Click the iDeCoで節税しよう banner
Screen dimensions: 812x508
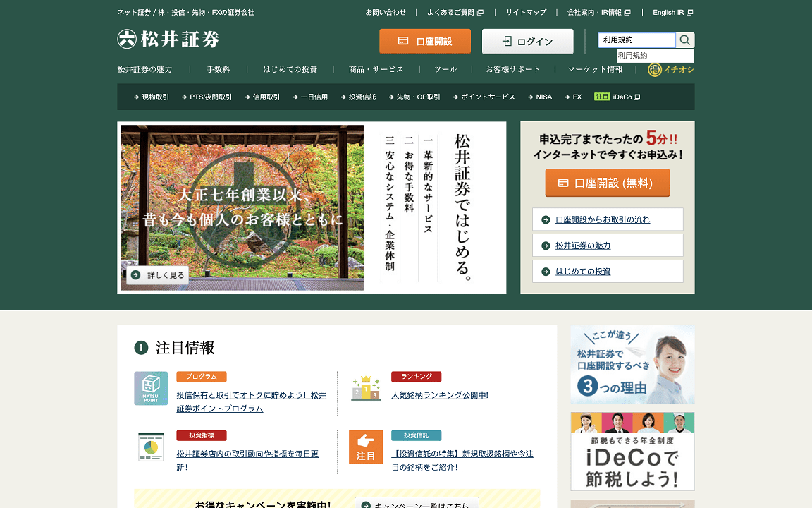632,452
